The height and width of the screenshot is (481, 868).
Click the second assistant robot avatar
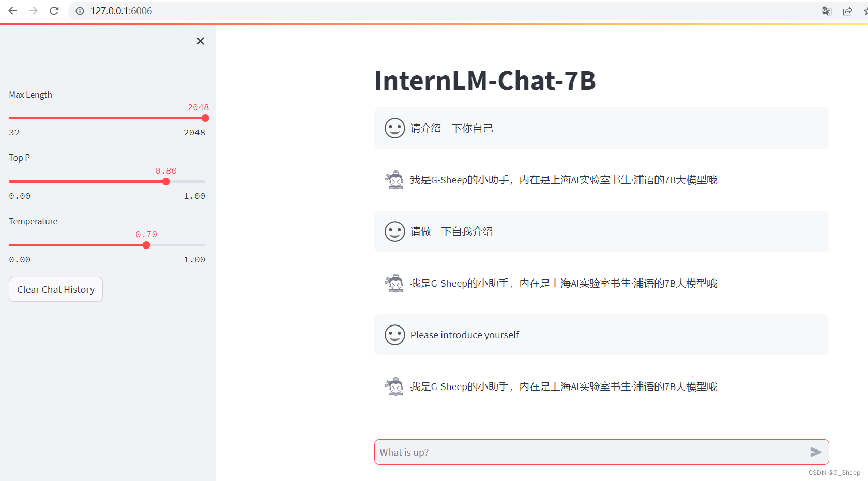pos(394,283)
